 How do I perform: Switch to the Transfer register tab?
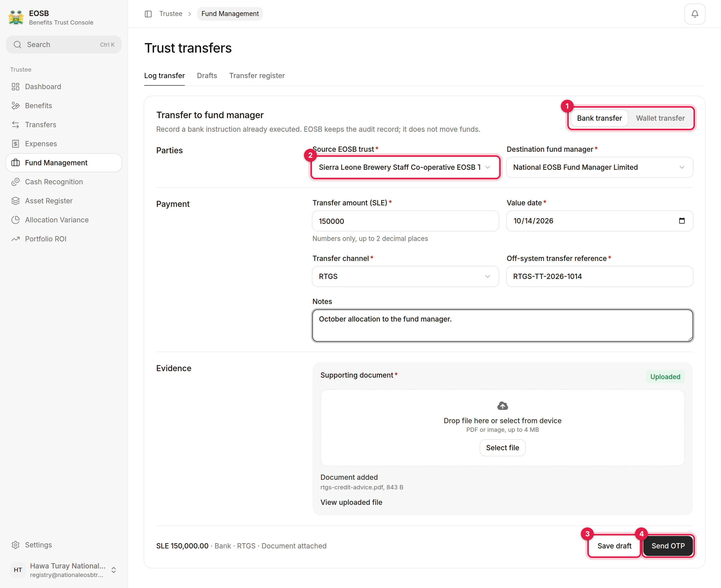coord(257,76)
